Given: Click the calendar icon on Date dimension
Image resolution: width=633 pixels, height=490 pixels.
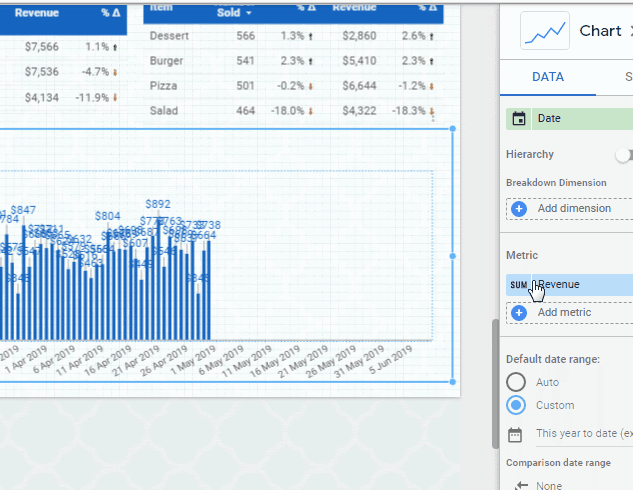Looking at the screenshot, I should click(x=519, y=119).
